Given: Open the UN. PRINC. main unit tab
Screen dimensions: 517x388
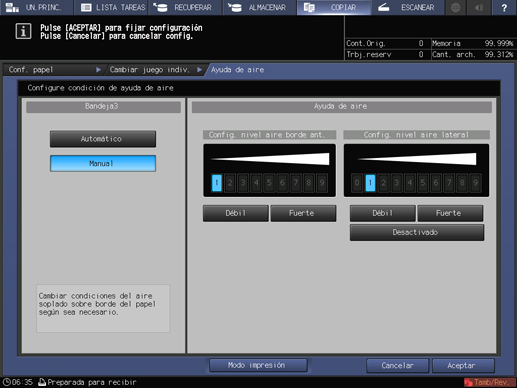Looking at the screenshot, I should coord(36,7).
